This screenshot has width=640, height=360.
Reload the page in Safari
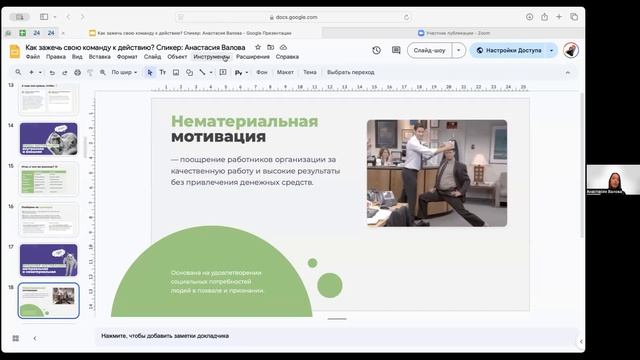pyautogui.click(x=406, y=17)
